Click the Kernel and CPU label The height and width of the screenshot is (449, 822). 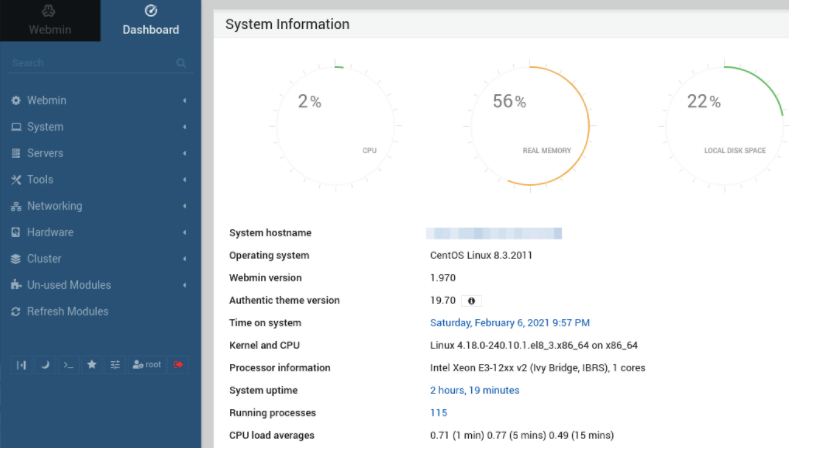264,346
